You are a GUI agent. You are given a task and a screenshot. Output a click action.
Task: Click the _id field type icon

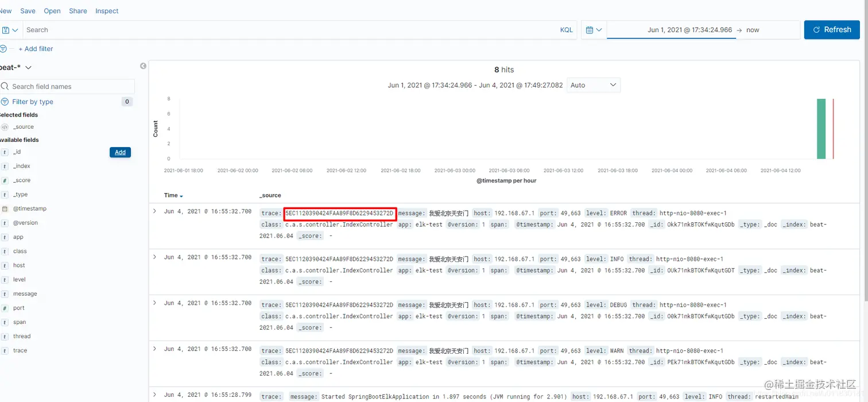5,152
